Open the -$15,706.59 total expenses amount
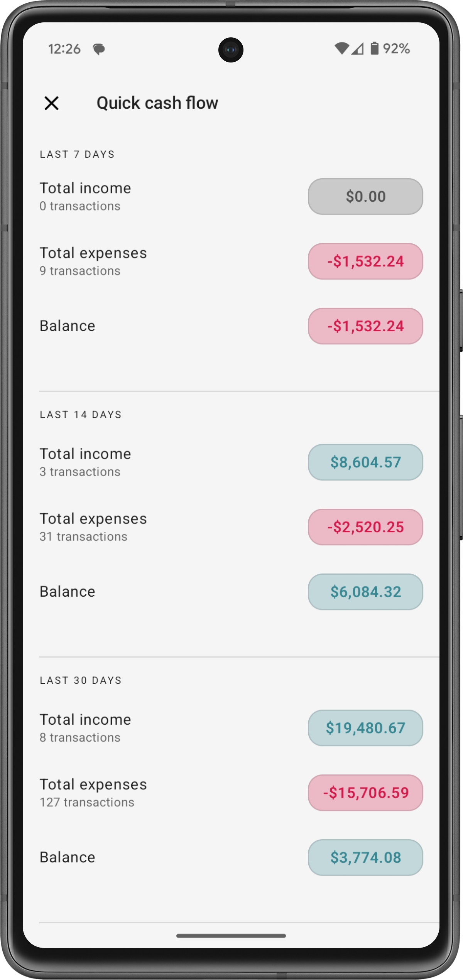 coord(365,793)
